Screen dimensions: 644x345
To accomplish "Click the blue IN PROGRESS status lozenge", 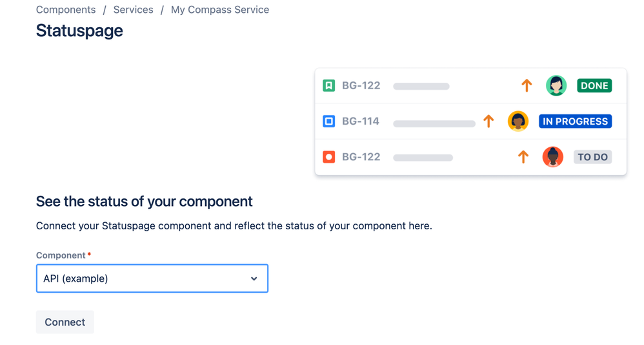I will [575, 121].
